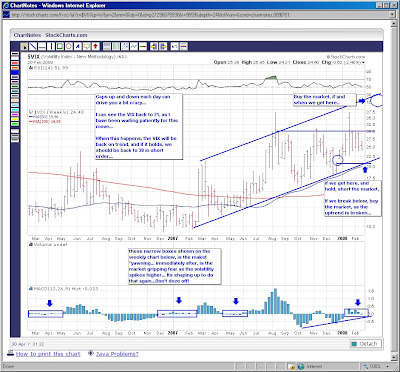400x372 pixels.
Task: Open the 'Java Problems?' link
Action: (x=117, y=354)
